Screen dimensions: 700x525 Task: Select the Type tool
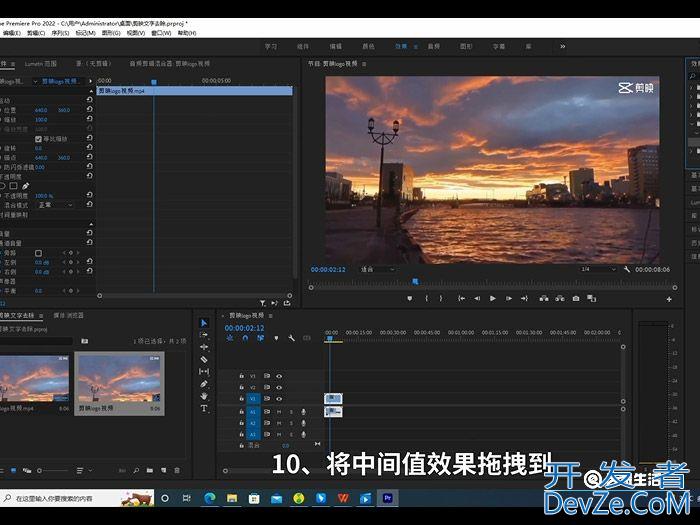[x=204, y=408]
